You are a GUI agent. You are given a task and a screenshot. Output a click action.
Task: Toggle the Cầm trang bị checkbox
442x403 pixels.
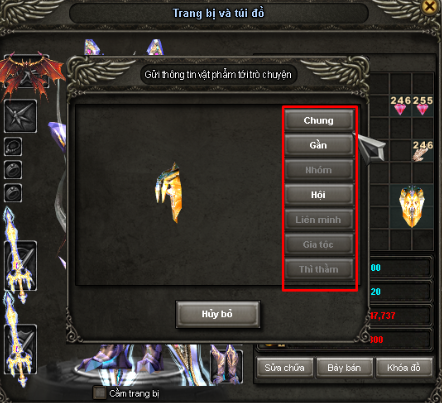(99, 393)
